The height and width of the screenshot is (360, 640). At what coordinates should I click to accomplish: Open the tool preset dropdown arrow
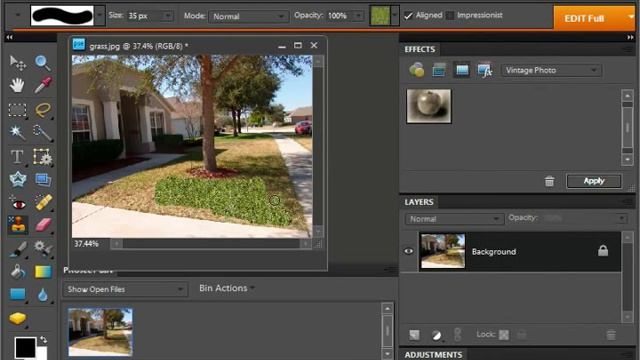click(x=18, y=16)
